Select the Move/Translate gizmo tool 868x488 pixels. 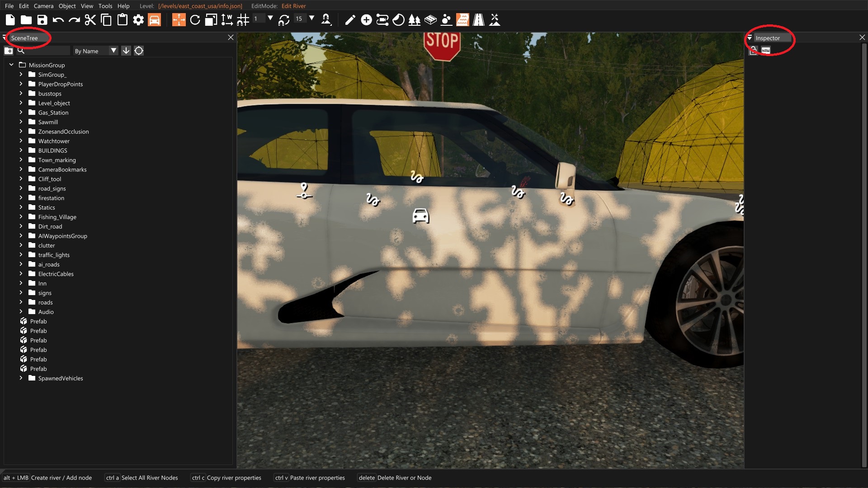[179, 20]
